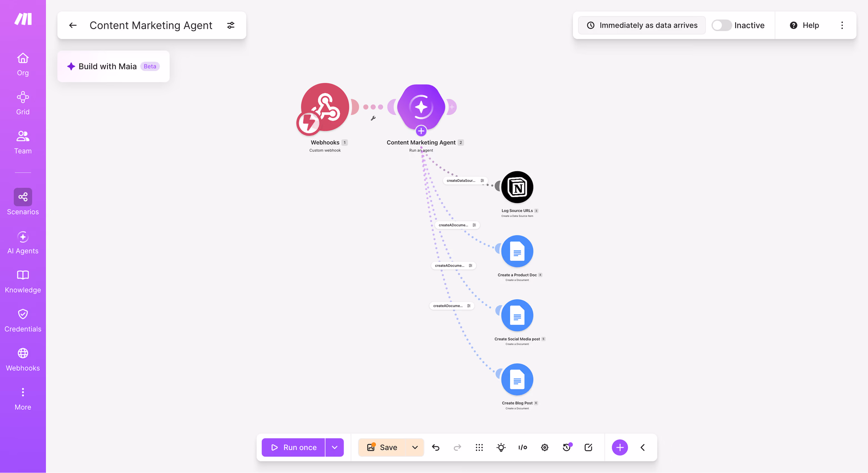Select the Notion Log Source URLs module
868x473 pixels.
tap(517, 187)
